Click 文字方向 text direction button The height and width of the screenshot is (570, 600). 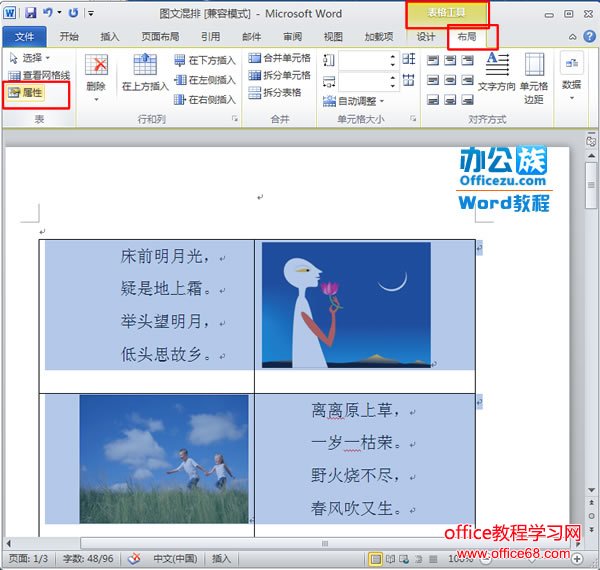(x=497, y=73)
